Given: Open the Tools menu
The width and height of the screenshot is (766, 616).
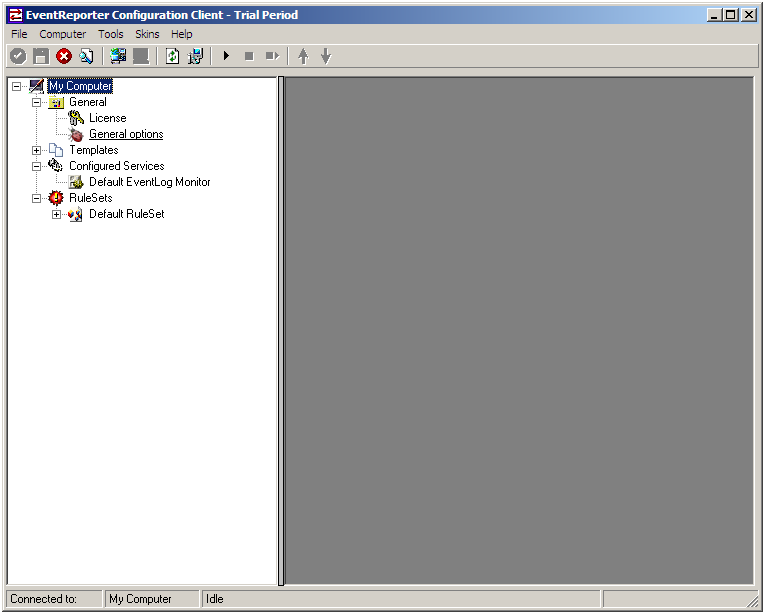Looking at the screenshot, I should coord(110,34).
